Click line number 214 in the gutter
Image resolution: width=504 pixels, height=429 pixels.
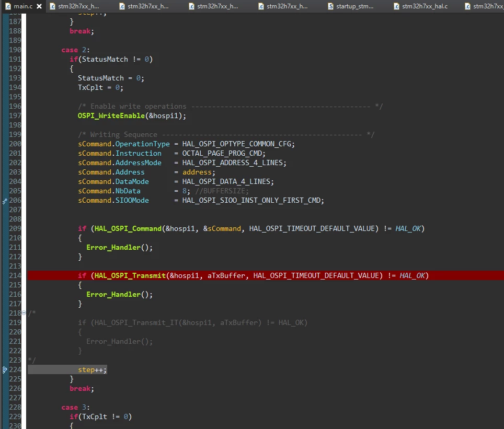(x=15, y=275)
